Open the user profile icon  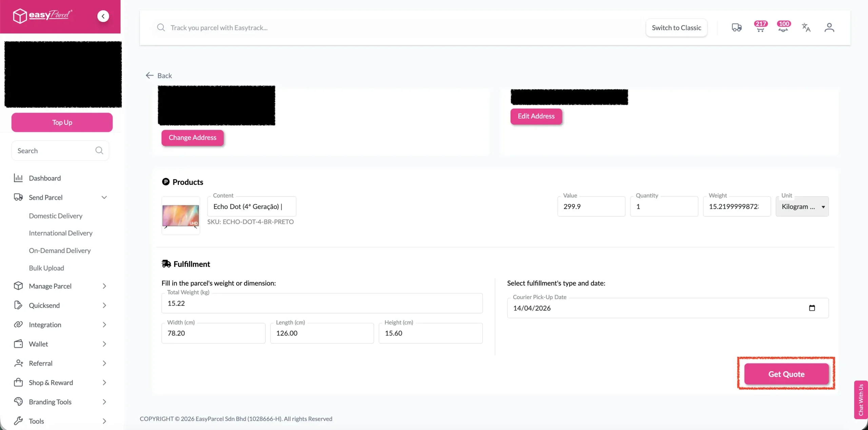(829, 27)
